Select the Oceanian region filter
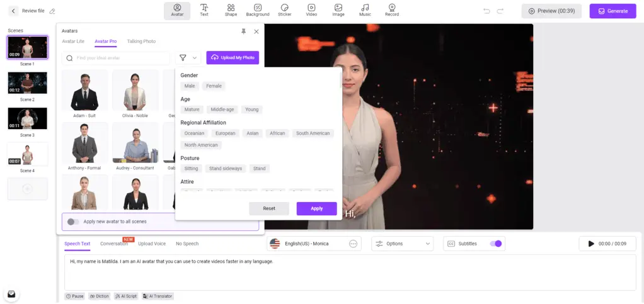This screenshot has width=644, height=304. click(194, 133)
